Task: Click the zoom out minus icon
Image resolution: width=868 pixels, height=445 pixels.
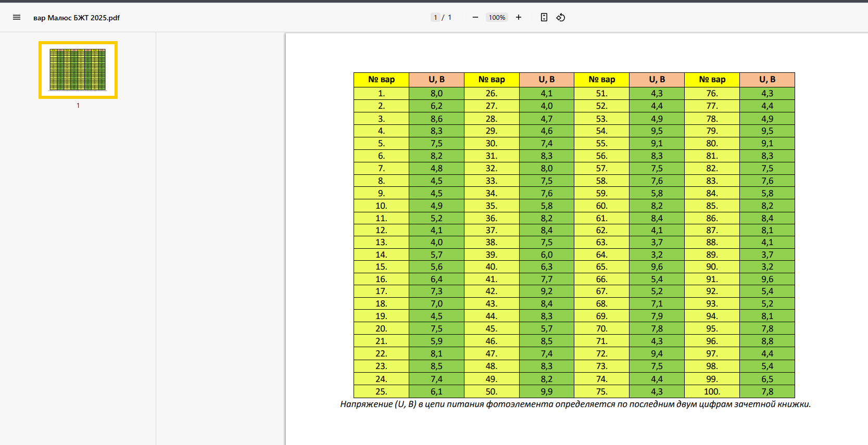Action: 475,17
